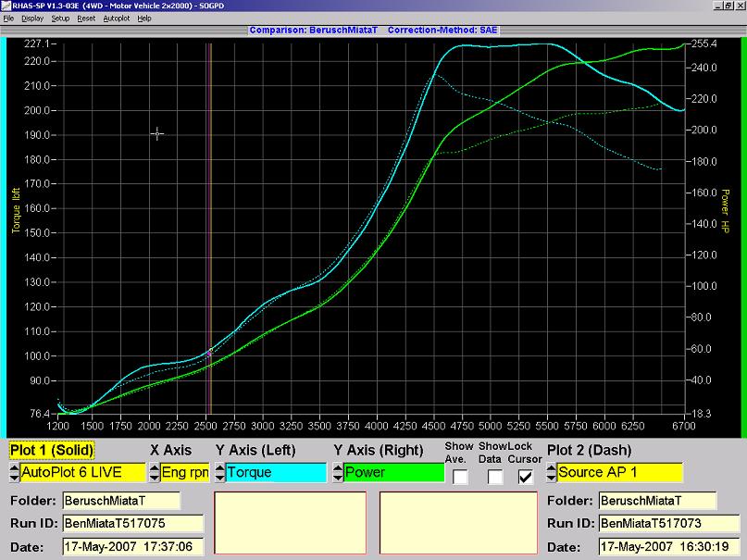Click the Comparison: BeruschMiataT header text

313,30
